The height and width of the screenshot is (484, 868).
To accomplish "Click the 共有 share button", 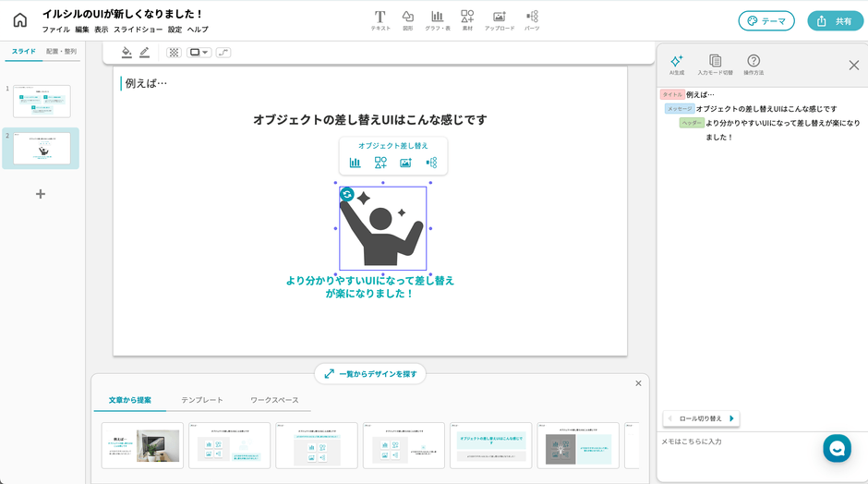I will (x=834, y=20).
